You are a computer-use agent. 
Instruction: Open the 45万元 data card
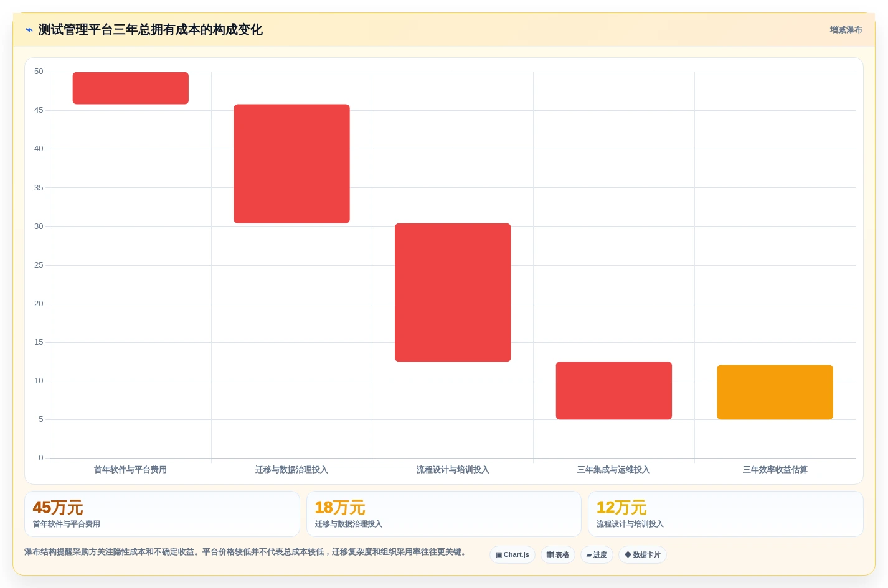(162, 514)
